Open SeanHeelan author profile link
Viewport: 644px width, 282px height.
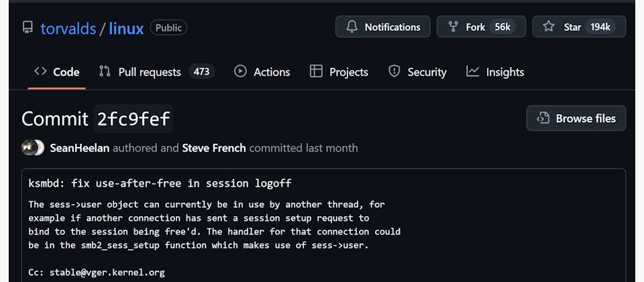[80, 148]
